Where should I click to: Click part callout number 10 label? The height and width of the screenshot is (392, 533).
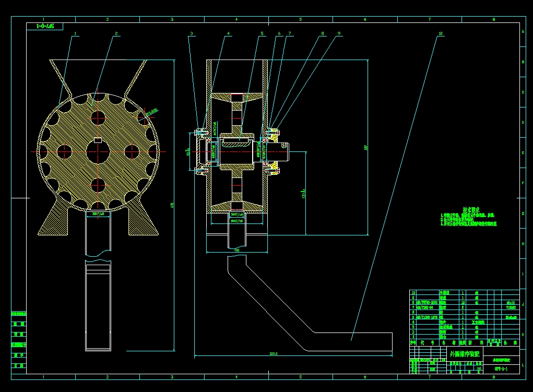coord(441,33)
